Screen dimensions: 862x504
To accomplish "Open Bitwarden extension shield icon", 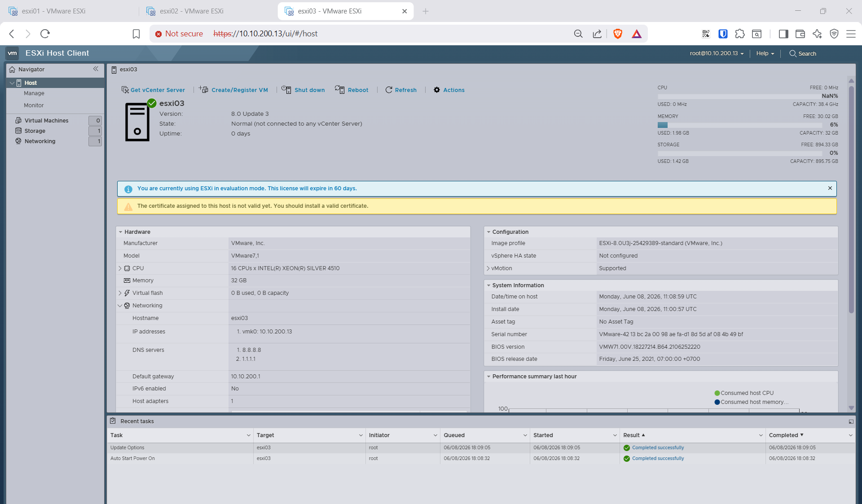I will 723,34.
